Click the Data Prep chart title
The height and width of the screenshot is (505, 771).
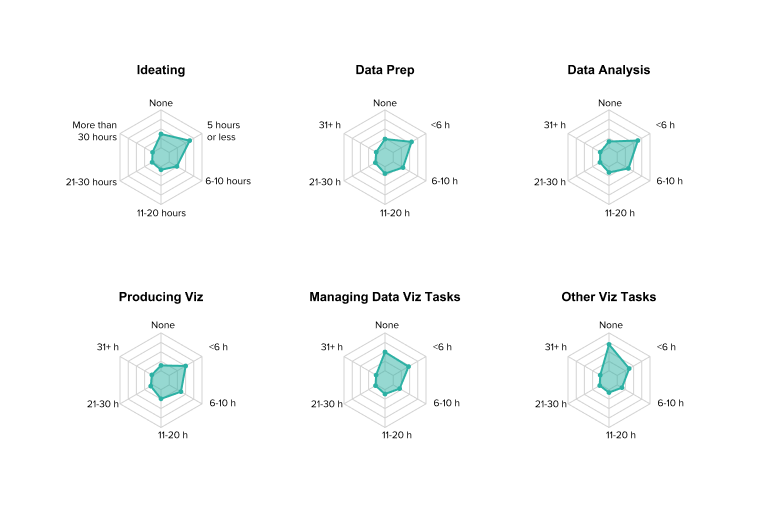pos(385,70)
